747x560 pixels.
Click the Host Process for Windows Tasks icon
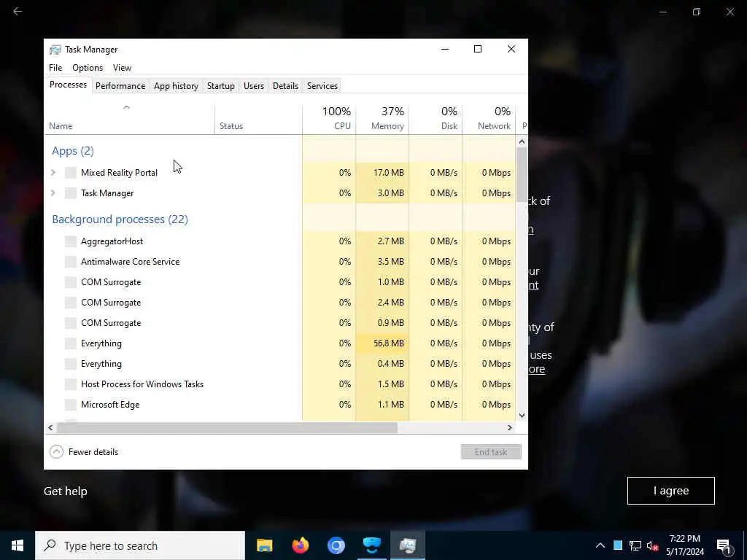click(x=71, y=384)
